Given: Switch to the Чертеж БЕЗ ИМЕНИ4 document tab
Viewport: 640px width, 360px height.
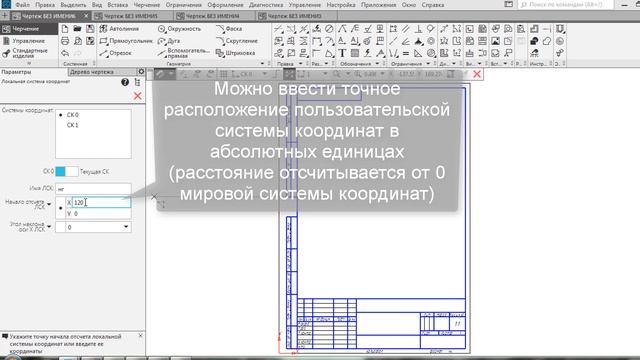Looking at the screenshot, I should (212, 16).
